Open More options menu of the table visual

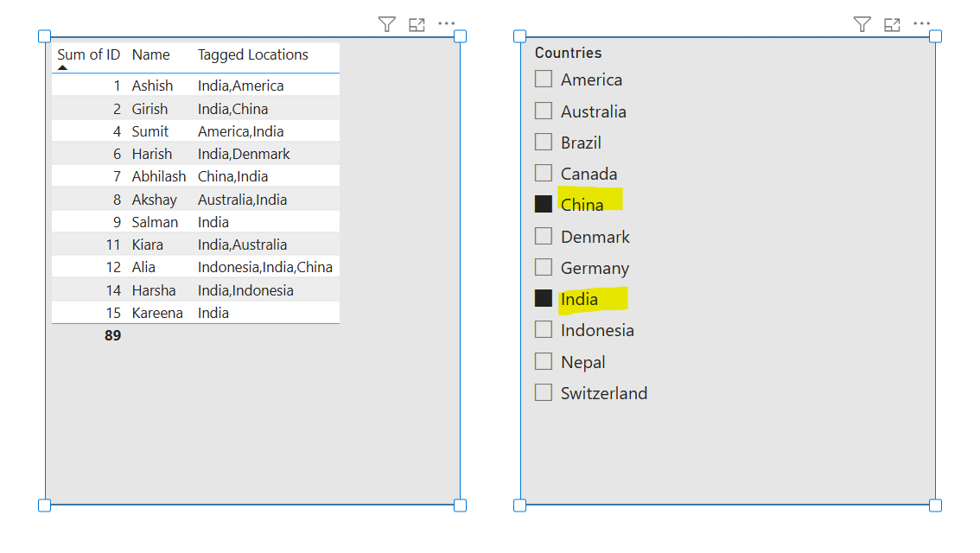[x=446, y=24]
